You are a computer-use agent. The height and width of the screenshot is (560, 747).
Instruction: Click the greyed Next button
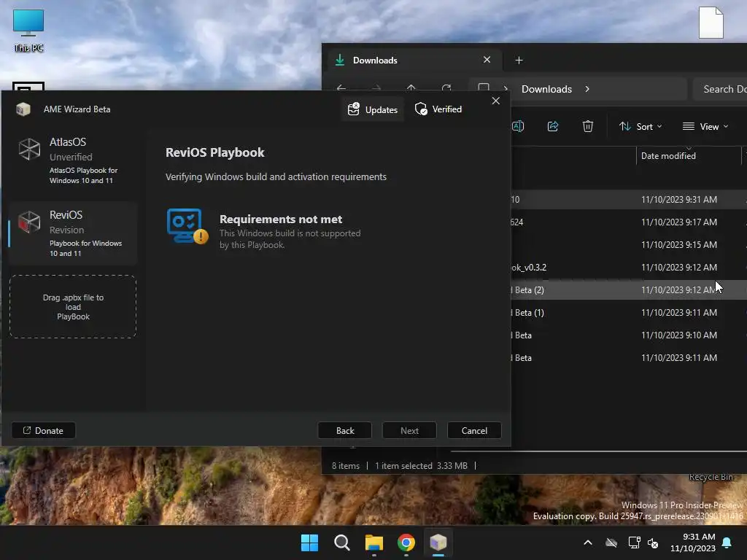coord(409,430)
